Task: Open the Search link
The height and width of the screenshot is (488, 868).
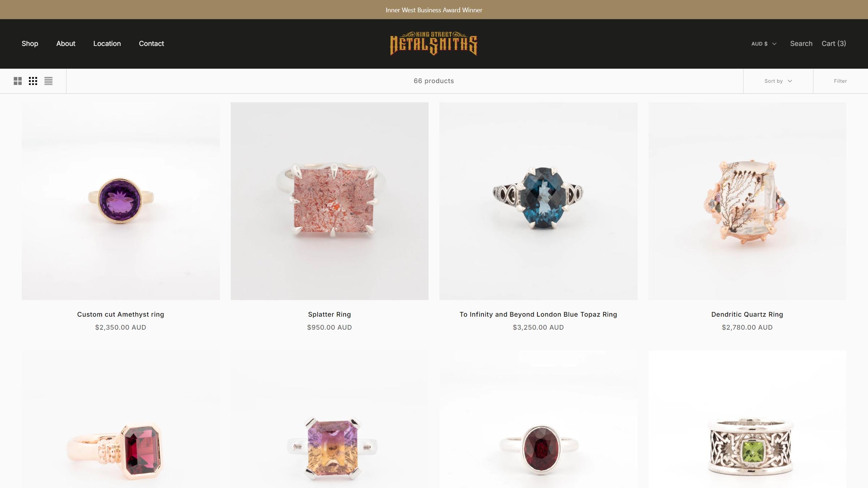Action: pyautogui.click(x=801, y=43)
